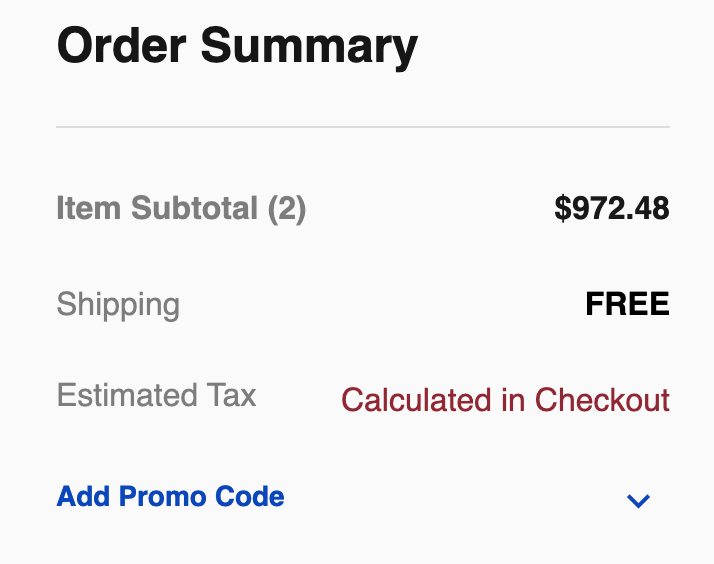
Task: Click the Order Summary heading
Action: coord(237,46)
